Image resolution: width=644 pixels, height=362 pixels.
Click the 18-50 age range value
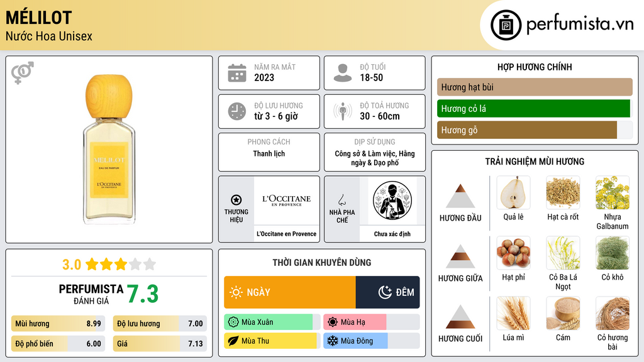pos(371,77)
